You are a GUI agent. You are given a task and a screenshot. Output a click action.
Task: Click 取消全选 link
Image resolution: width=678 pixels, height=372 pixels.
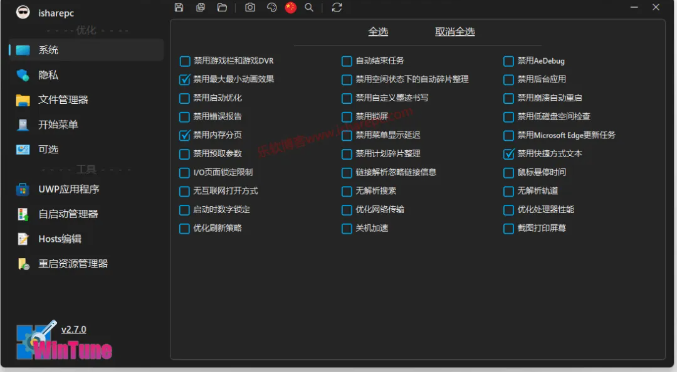(455, 32)
